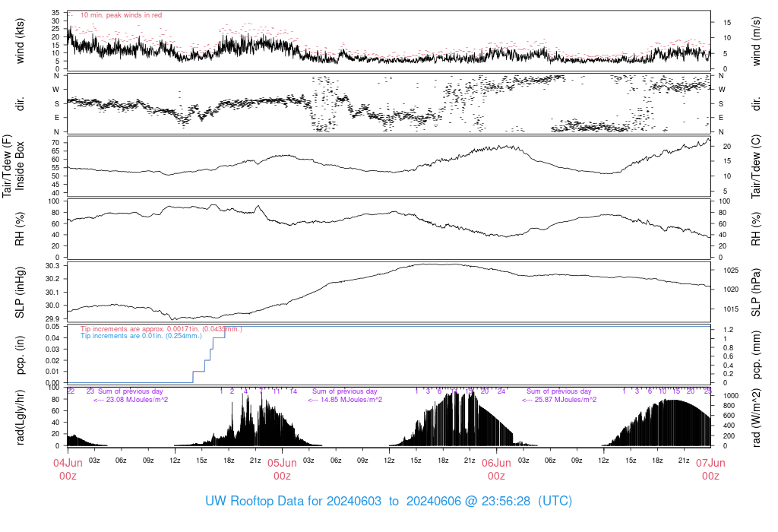Click the '10 min. peak winds in red' legend
Screen dimensions: 778x532
(121, 15)
